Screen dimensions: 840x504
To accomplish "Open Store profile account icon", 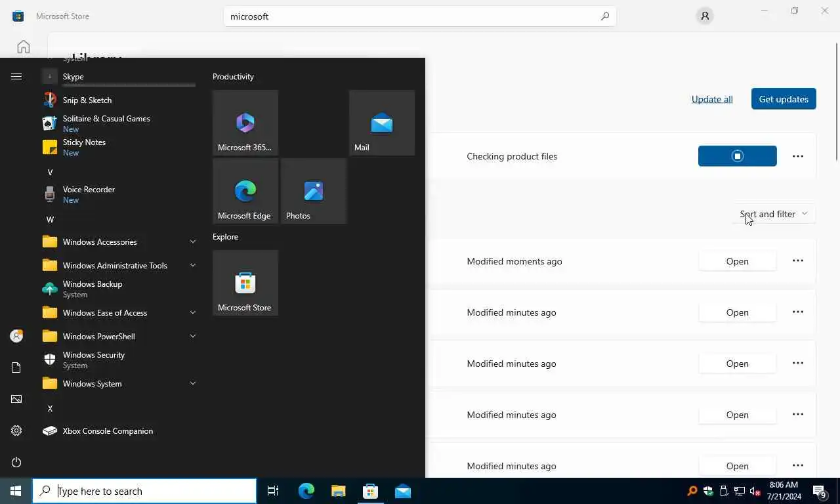I will (x=705, y=16).
